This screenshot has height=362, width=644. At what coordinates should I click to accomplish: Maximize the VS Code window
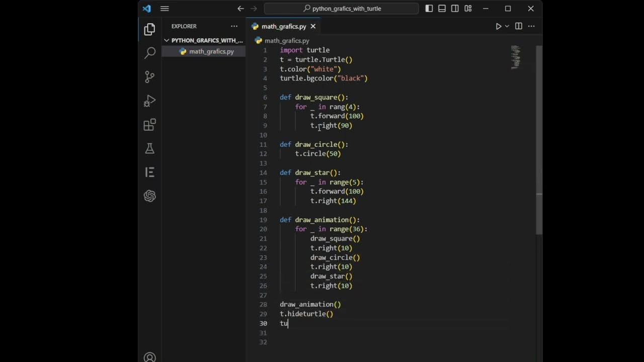[x=508, y=9]
